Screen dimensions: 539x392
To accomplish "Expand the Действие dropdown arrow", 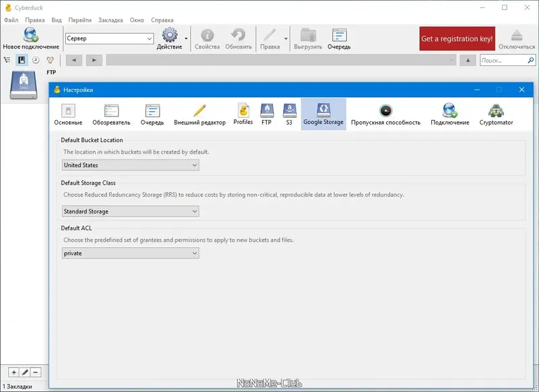I will click(186, 38).
